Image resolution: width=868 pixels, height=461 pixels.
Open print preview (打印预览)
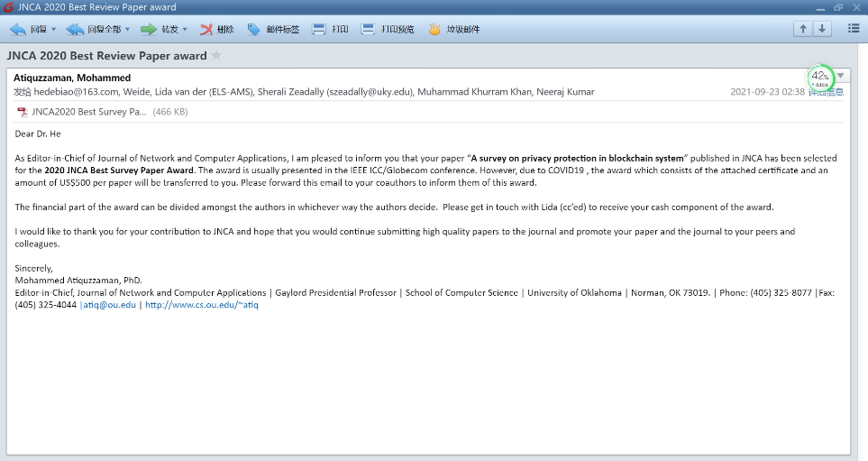pyautogui.click(x=368, y=29)
